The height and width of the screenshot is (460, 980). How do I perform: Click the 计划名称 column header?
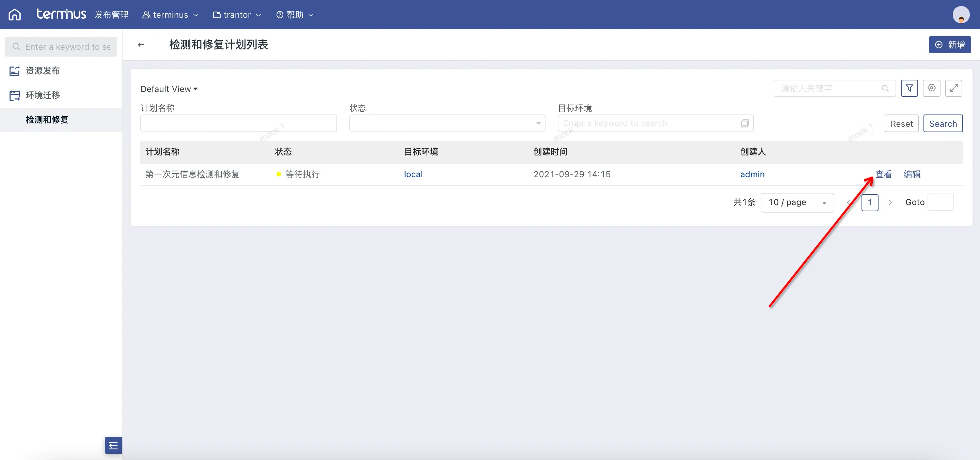[x=162, y=152]
